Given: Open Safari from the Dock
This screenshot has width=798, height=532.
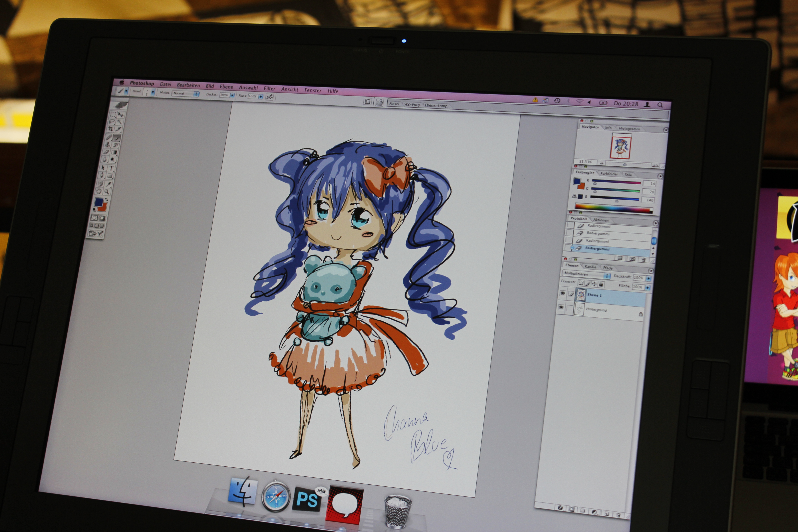Looking at the screenshot, I should click(276, 497).
